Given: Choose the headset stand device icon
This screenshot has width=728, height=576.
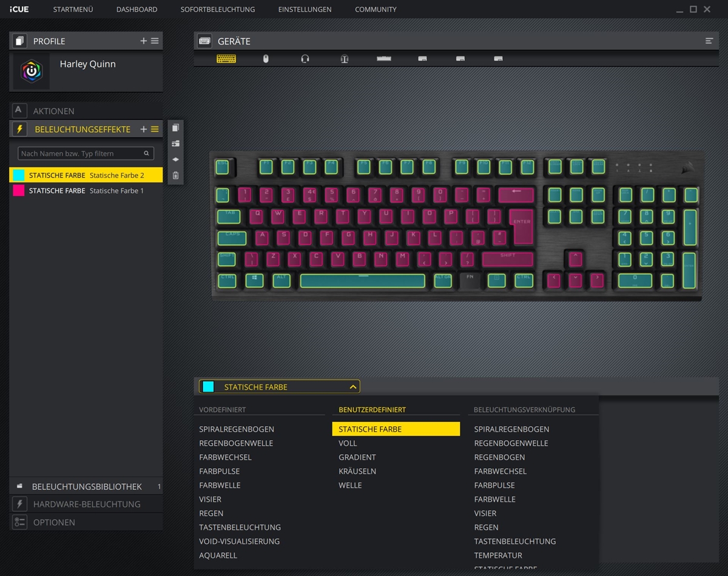Looking at the screenshot, I should tap(345, 59).
